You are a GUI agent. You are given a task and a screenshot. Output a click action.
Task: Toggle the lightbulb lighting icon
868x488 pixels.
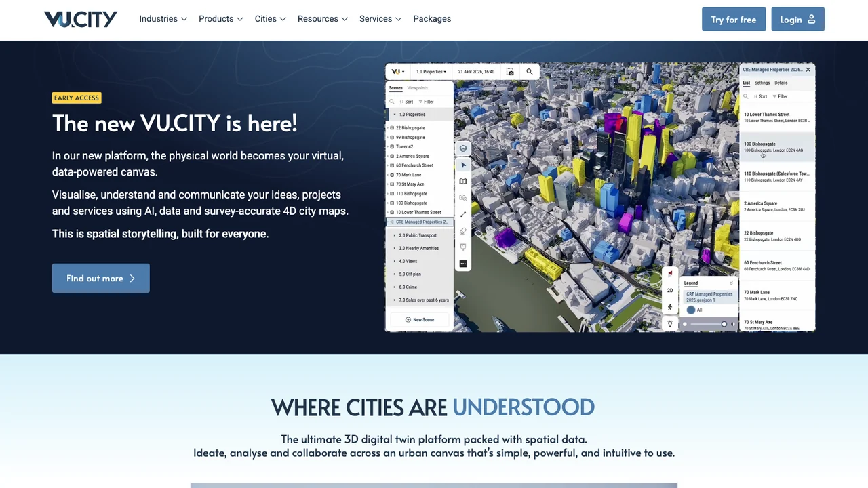(670, 324)
